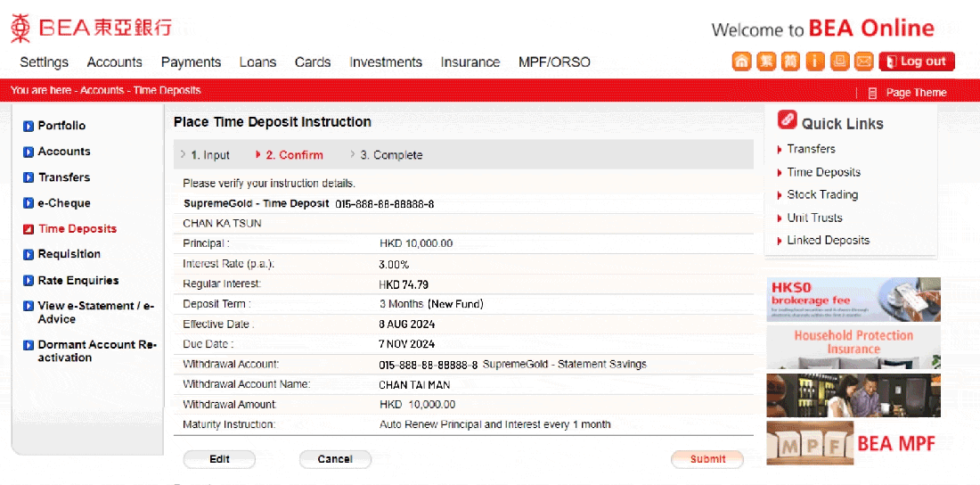Click the principal value HKD 10,000.00

point(416,243)
